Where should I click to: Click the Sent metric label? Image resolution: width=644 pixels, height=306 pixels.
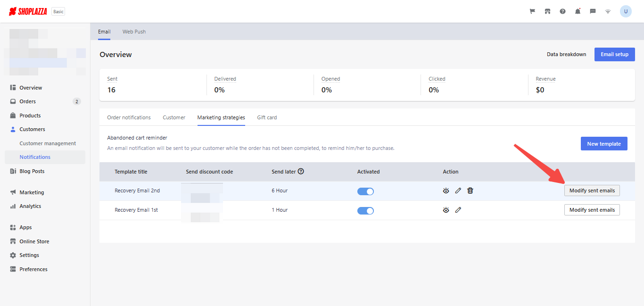tap(112, 79)
